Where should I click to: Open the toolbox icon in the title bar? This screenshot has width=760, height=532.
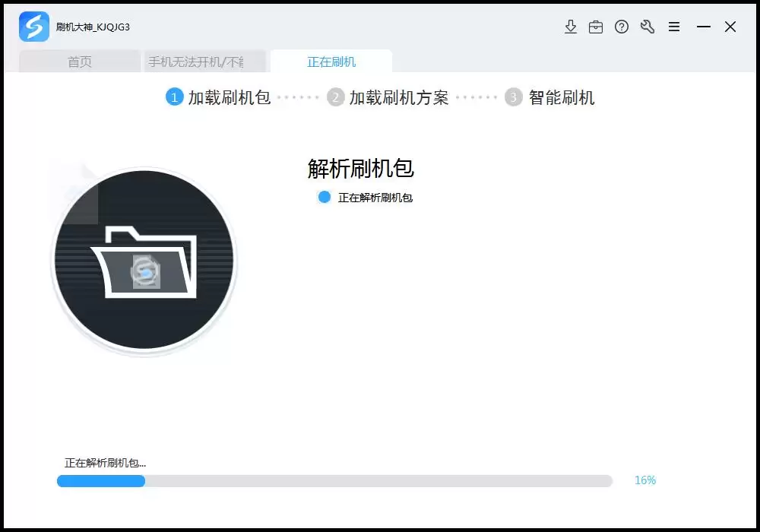tap(596, 26)
